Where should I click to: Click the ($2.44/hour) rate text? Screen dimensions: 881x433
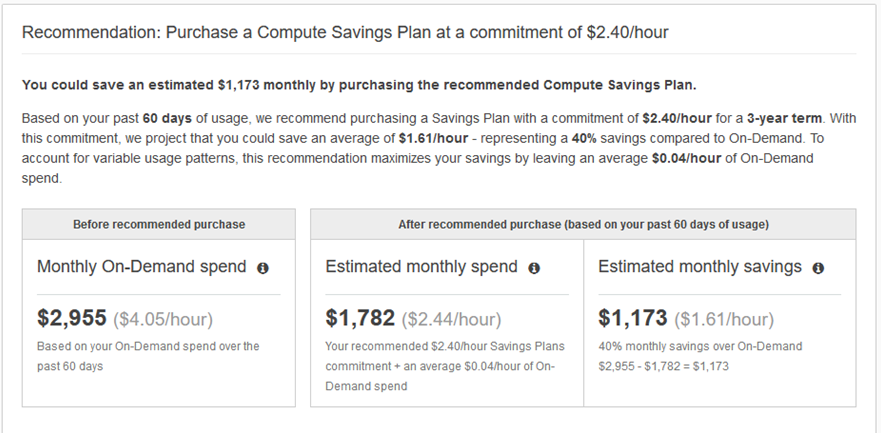click(451, 320)
